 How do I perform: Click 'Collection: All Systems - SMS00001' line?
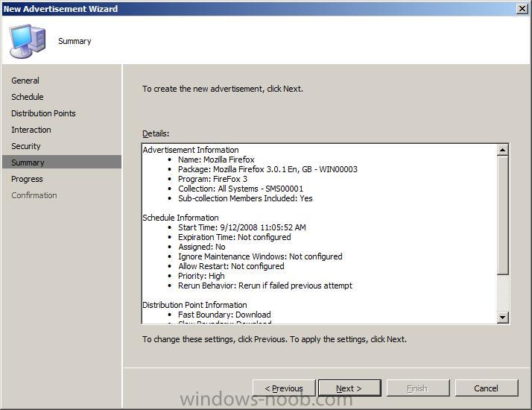[241, 189]
